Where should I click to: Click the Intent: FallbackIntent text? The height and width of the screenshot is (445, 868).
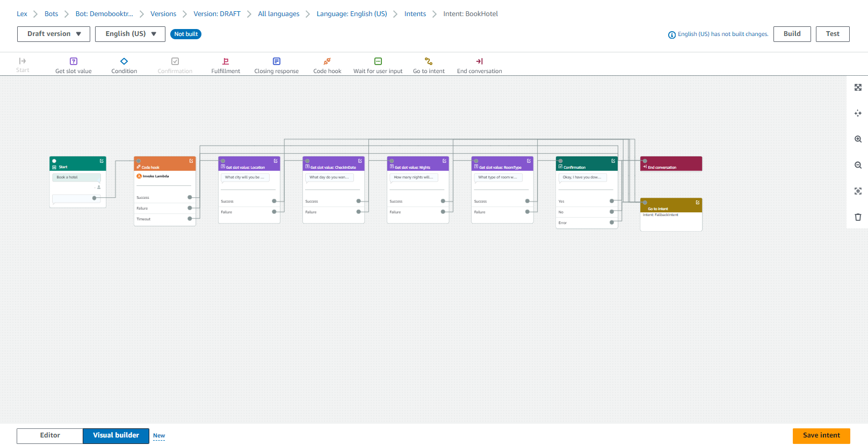click(x=661, y=215)
